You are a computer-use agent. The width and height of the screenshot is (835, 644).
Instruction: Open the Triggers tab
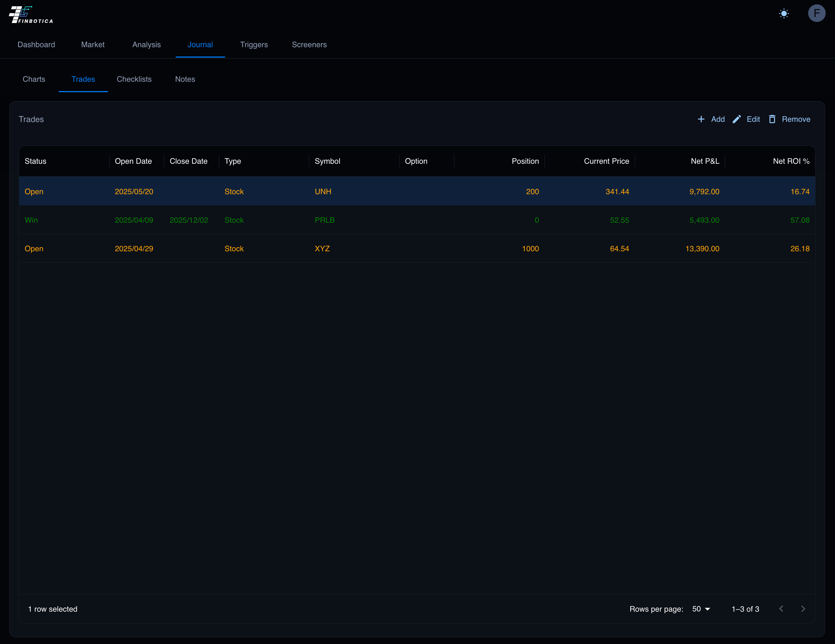(254, 45)
